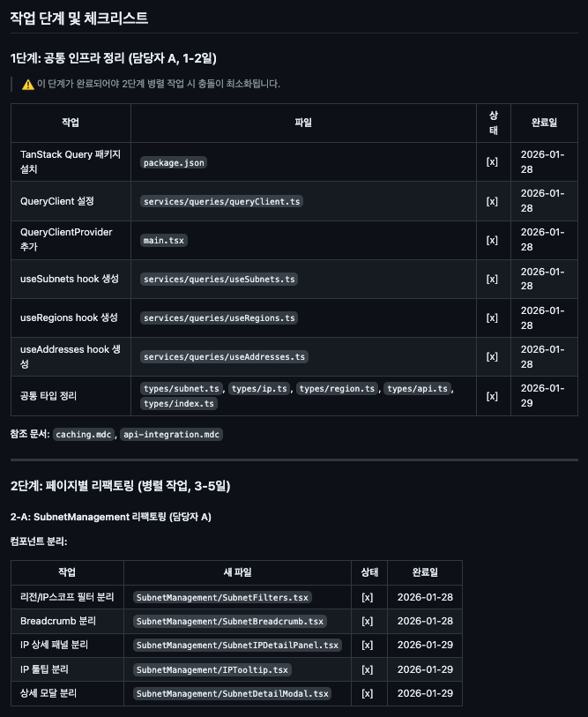Screen dimensions: 588x717
Task: Click the services/queries/useRegions.ts file label
Action: pos(219,317)
